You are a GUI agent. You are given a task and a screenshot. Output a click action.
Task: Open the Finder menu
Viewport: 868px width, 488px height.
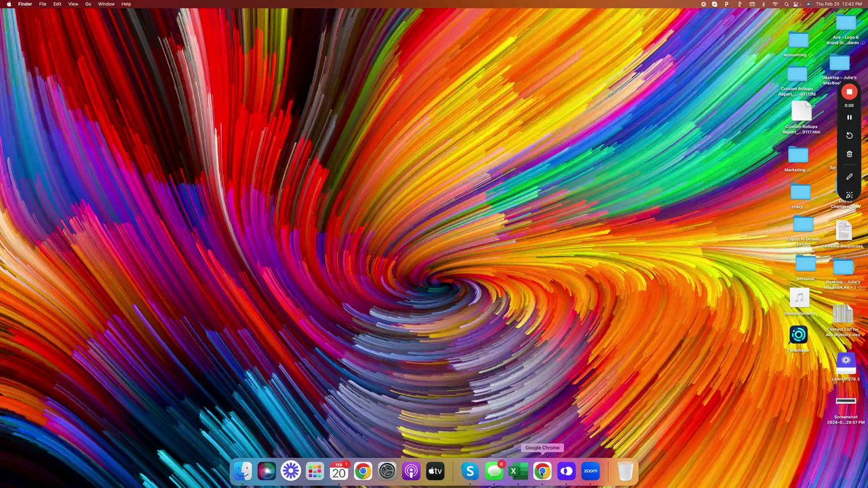25,4
